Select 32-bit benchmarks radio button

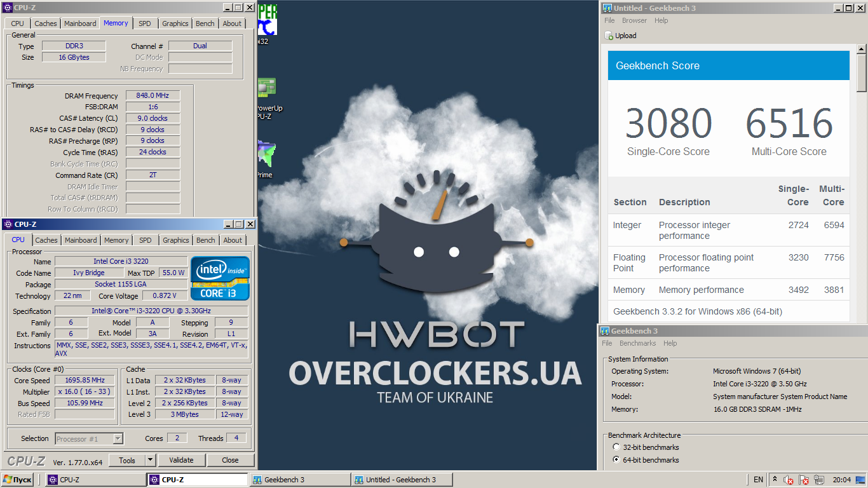tap(616, 447)
